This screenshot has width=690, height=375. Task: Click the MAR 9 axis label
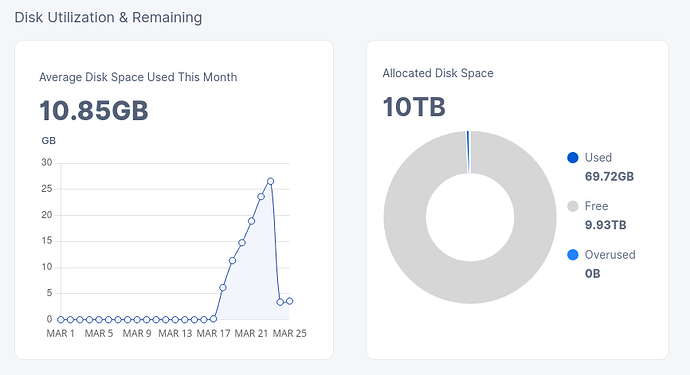click(137, 334)
